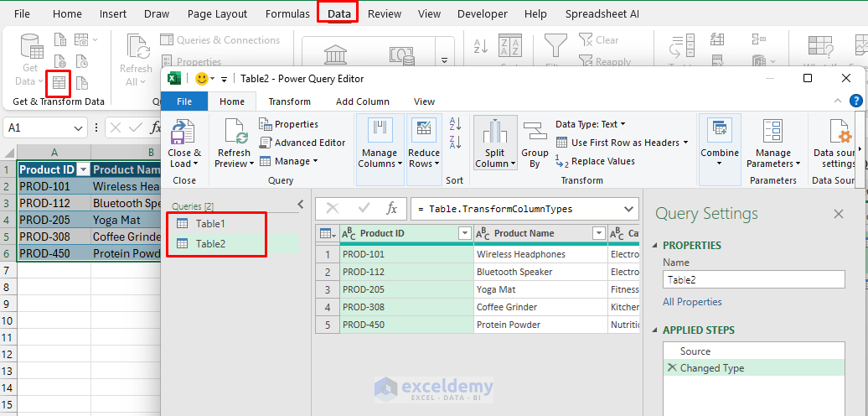The image size is (868, 416).
Task: Switch to Transform tab in Power Query
Action: (x=290, y=101)
